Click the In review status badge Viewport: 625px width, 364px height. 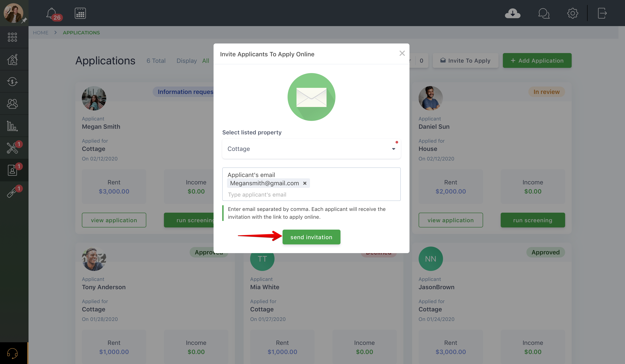[546, 92]
